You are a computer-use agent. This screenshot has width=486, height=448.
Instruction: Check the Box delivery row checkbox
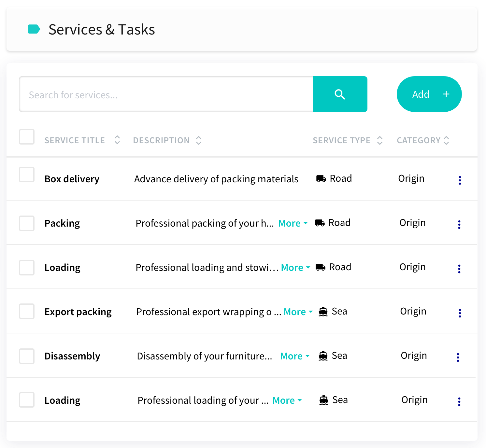click(x=27, y=175)
